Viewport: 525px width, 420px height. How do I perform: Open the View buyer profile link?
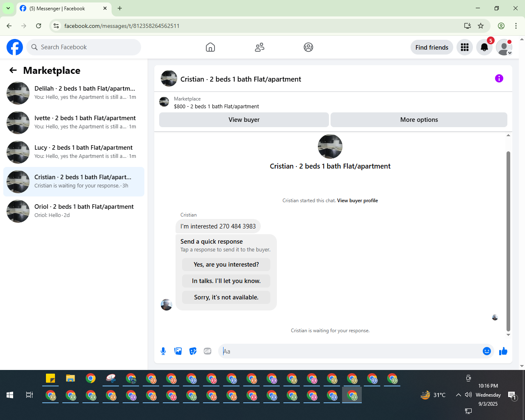[357, 201]
